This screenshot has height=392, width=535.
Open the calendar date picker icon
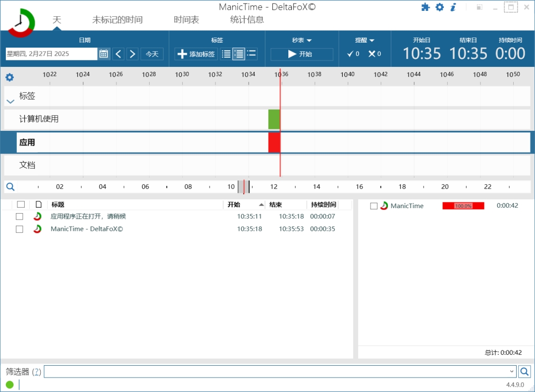tap(104, 54)
